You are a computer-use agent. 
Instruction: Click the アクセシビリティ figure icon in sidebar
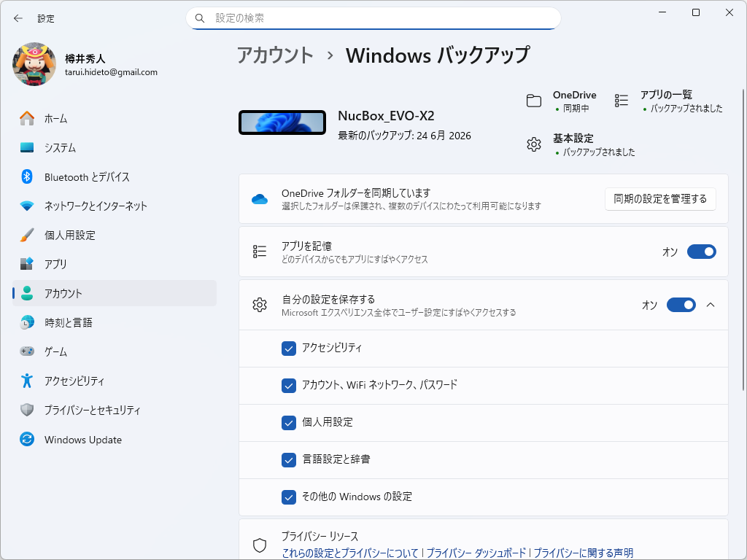[x=27, y=381]
